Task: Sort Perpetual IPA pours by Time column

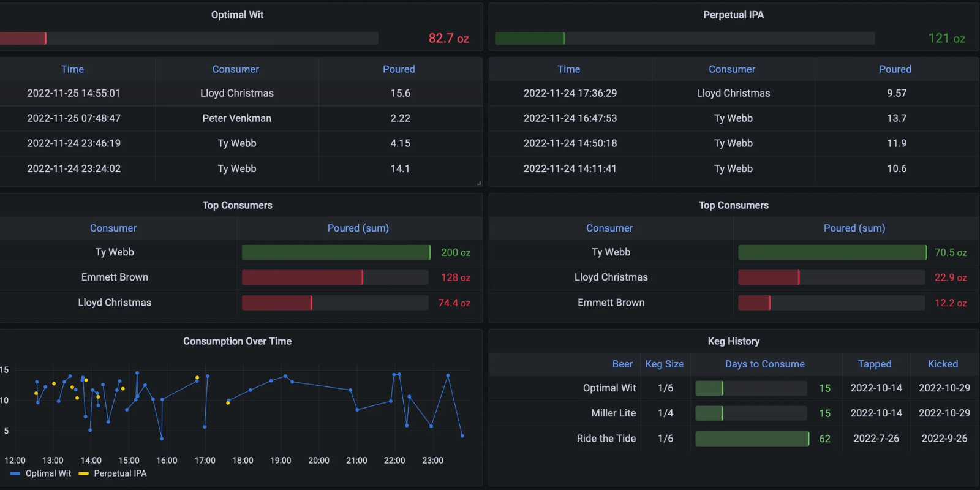Action: click(x=568, y=69)
